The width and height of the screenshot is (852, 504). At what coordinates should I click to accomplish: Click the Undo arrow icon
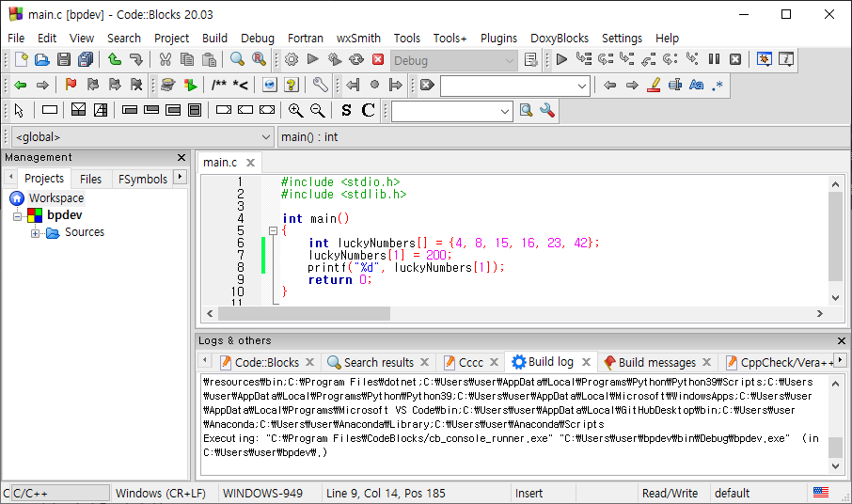114,59
